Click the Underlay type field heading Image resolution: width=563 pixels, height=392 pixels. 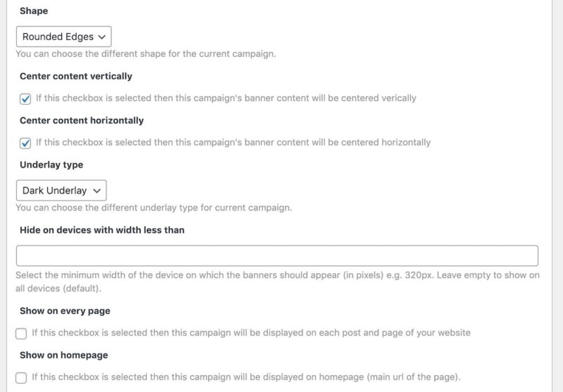[51, 165]
